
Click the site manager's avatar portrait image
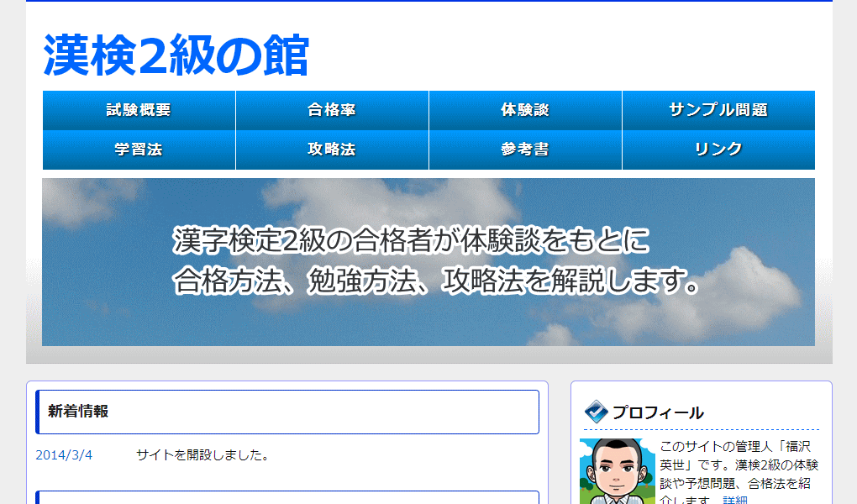[616, 470]
